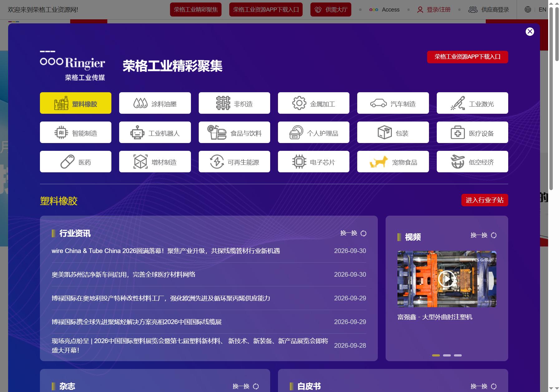Open the 医药 pill icon
The height and width of the screenshot is (392, 560).
pos(67,162)
